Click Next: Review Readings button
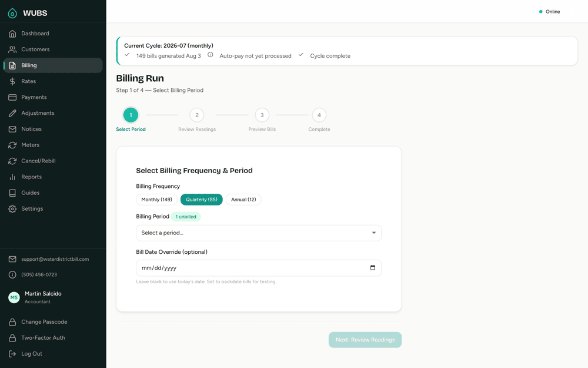The height and width of the screenshot is (368, 588). (365, 340)
